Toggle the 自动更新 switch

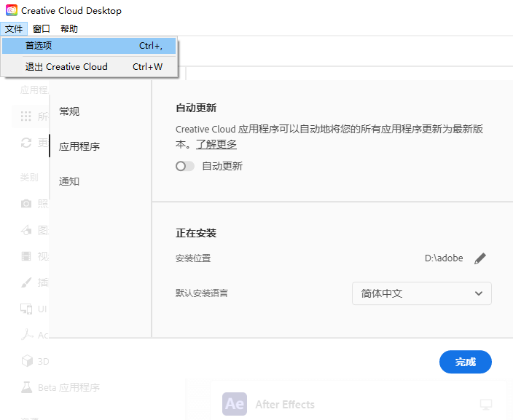[x=185, y=167]
